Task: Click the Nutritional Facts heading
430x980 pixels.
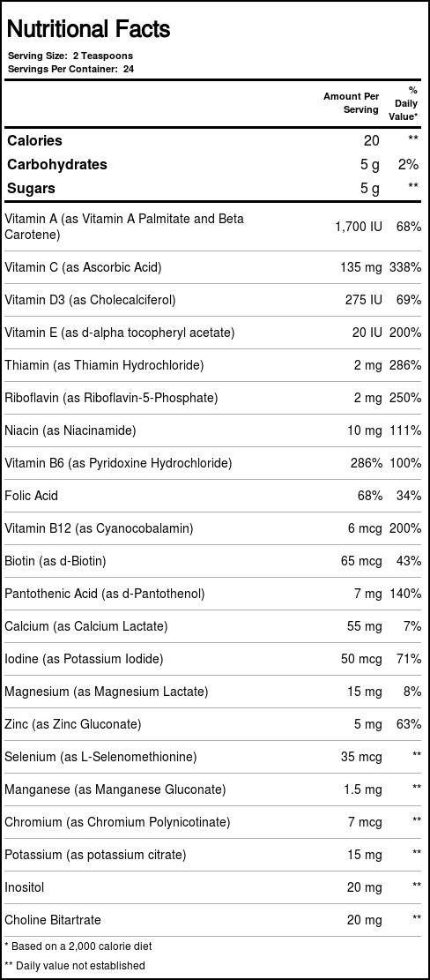Action: [x=88, y=29]
